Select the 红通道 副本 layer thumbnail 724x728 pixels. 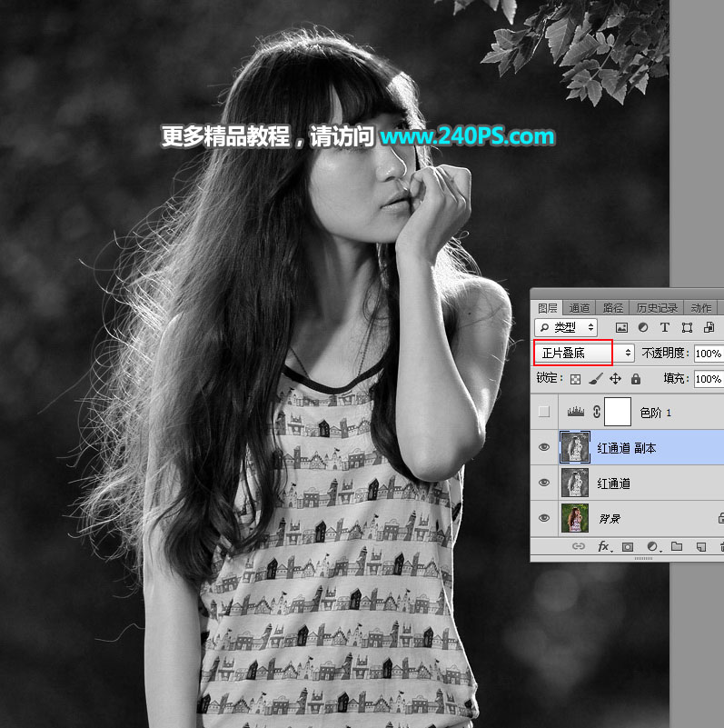(x=575, y=447)
